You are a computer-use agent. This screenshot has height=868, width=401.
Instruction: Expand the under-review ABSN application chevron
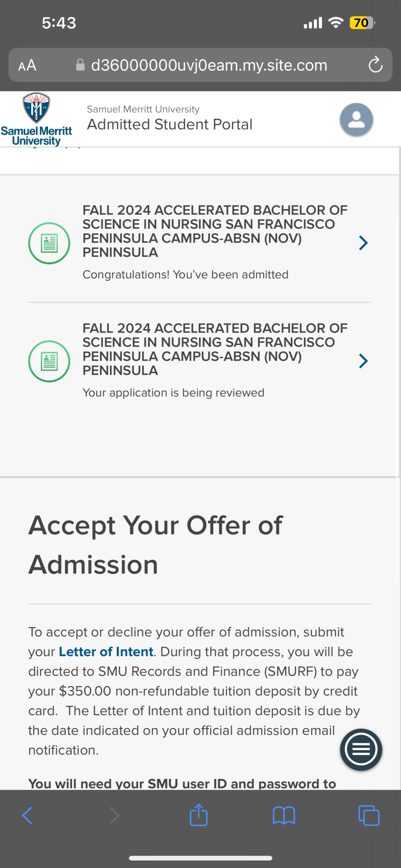tap(363, 361)
